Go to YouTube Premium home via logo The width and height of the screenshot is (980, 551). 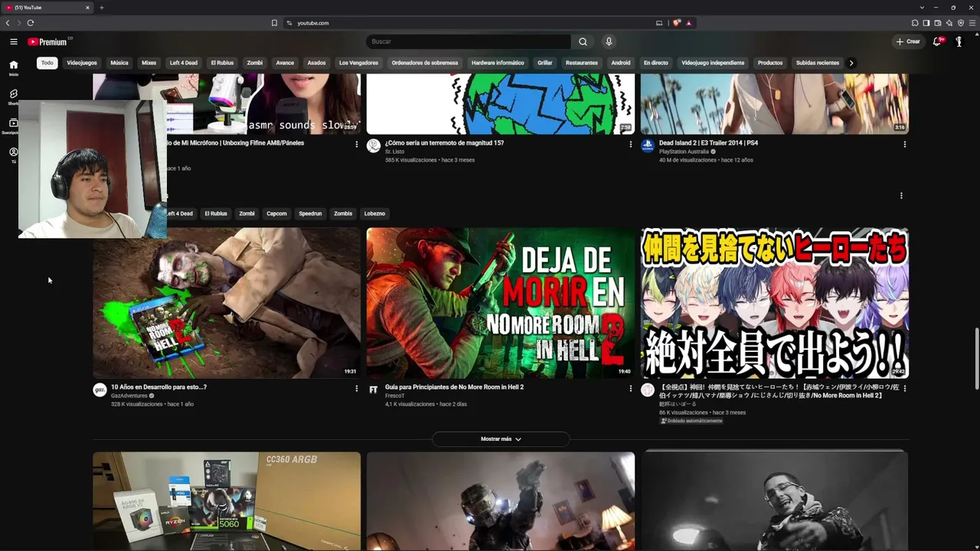click(49, 42)
